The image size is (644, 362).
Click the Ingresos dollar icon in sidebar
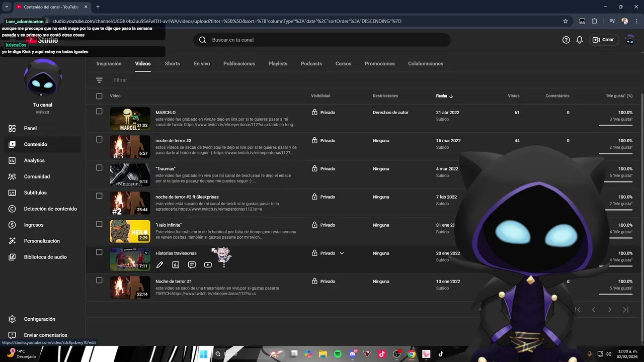tap(13, 225)
